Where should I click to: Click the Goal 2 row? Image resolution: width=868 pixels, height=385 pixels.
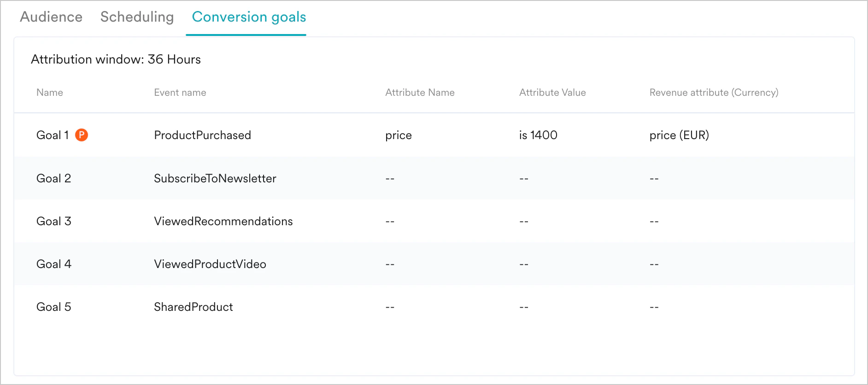(x=53, y=178)
